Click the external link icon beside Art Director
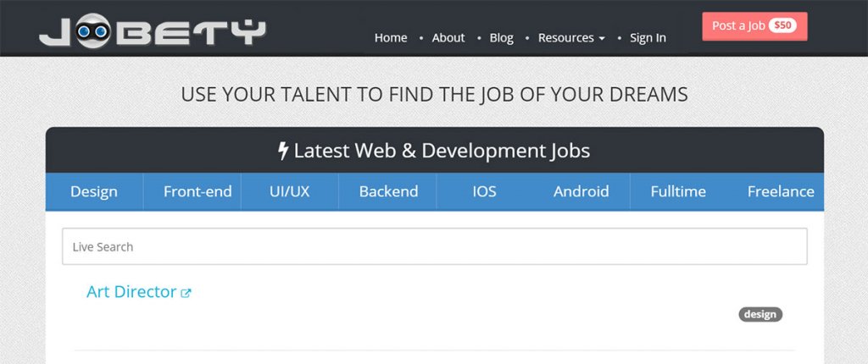 tap(186, 293)
